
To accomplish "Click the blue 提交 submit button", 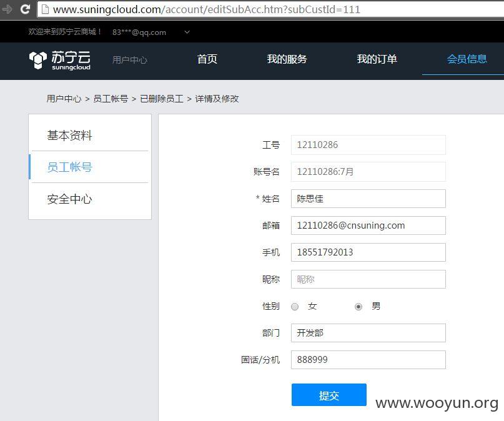I will click(329, 395).
